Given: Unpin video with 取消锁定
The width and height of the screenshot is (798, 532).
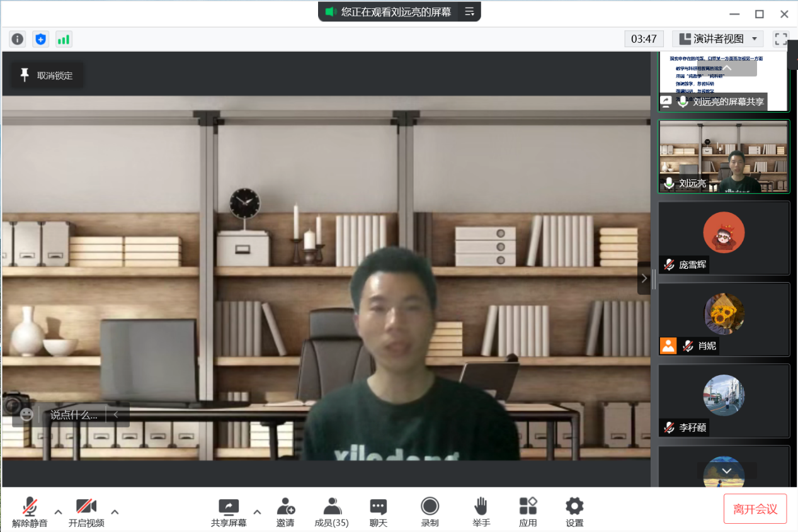Looking at the screenshot, I should click(47, 76).
